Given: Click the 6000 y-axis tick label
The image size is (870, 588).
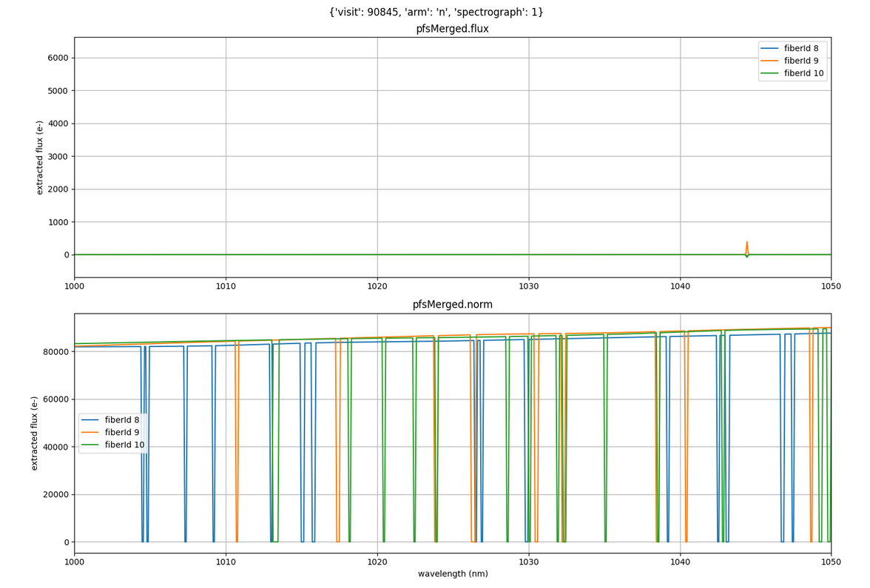Looking at the screenshot, I should pos(58,58).
